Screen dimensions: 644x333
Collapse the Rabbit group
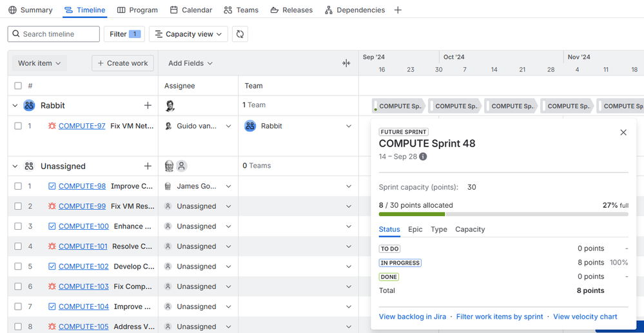(x=15, y=106)
